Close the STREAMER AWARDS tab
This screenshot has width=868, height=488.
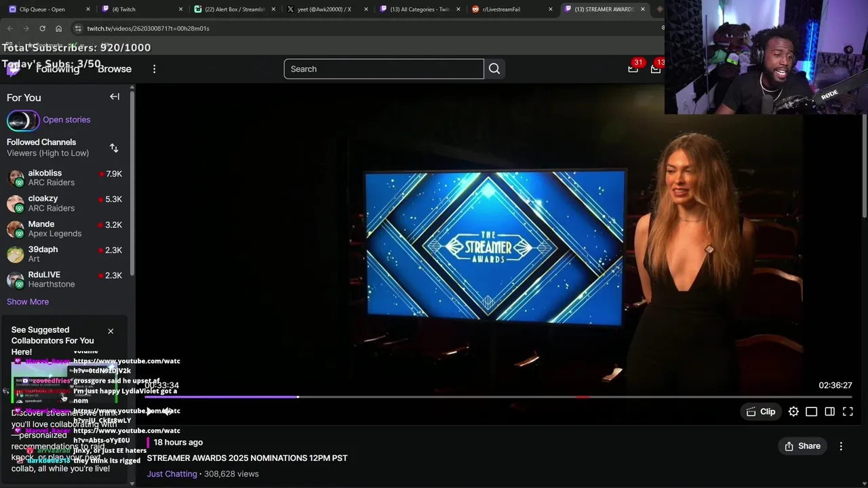643,9
